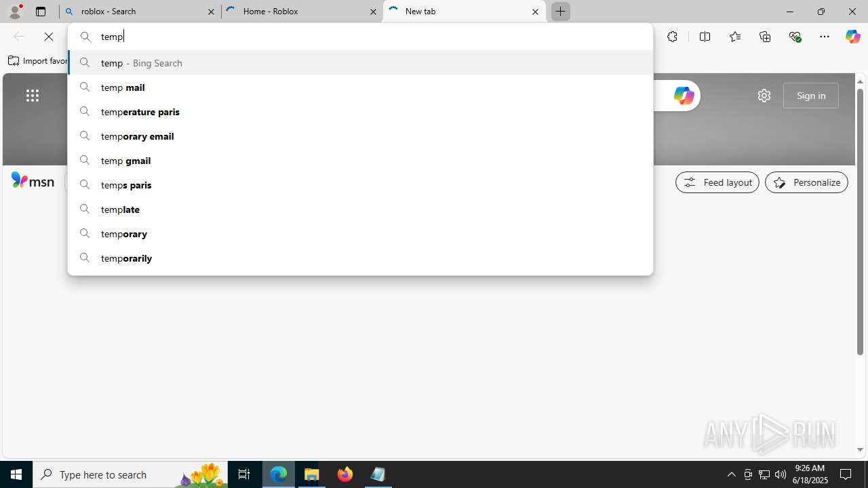Close the Home - Roblox tab
The width and height of the screenshot is (868, 488).
coord(373,12)
